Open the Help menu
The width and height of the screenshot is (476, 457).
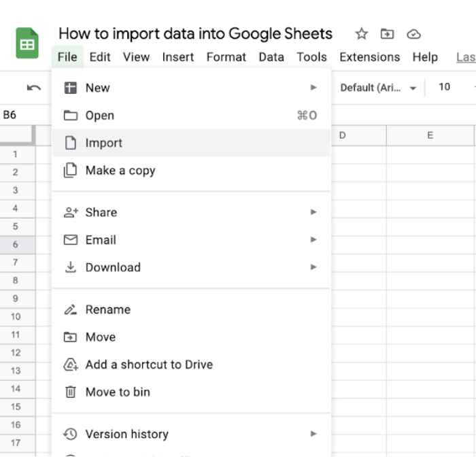click(x=425, y=56)
